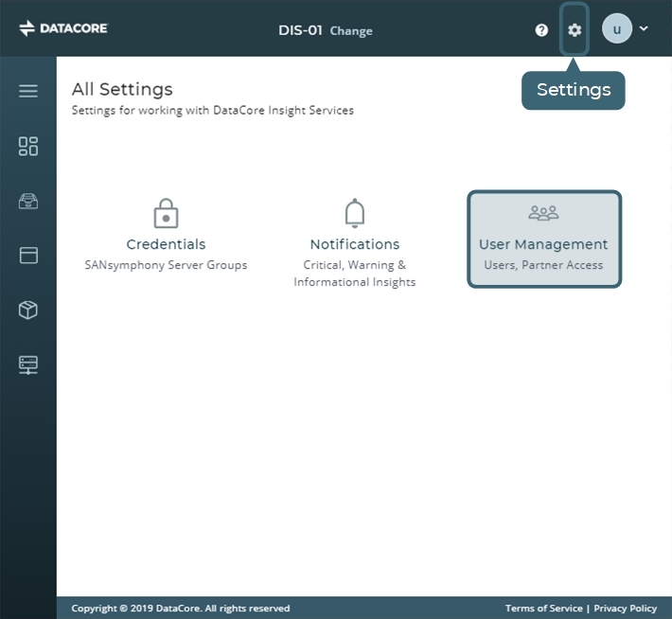Click the Credentials lock icon
The width and height of the screenshot is (672, 619).
166,213
